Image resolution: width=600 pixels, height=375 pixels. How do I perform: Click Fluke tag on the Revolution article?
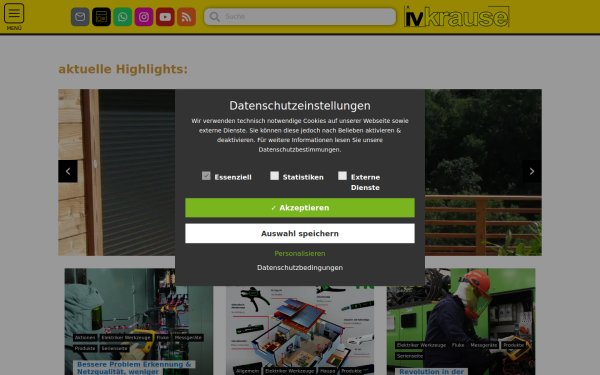[x=458, y=345]
